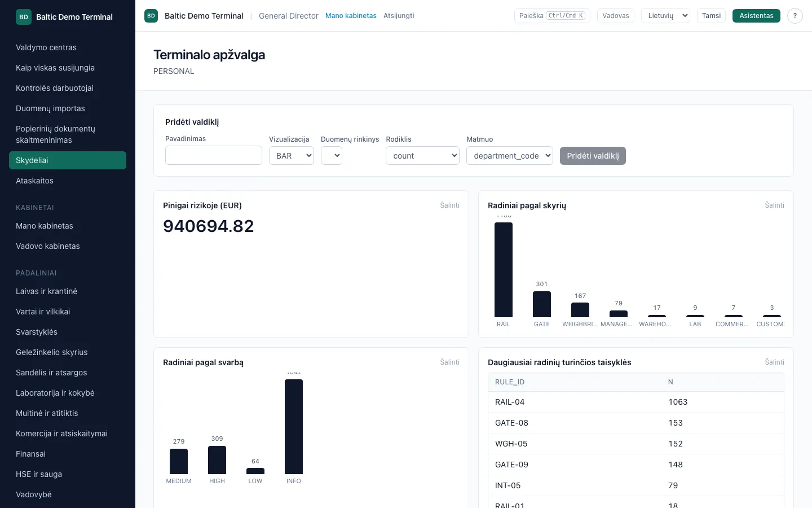Focus the Pavadinimas text field
Screen dimensions: 812x508
tap(214, 155)
